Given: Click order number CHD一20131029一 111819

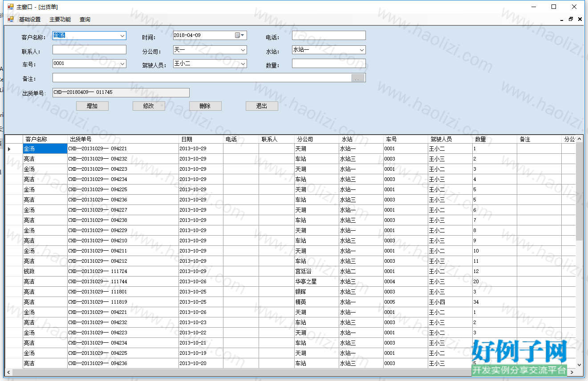Looking at the screenshot, I should (x=123, y=302).
